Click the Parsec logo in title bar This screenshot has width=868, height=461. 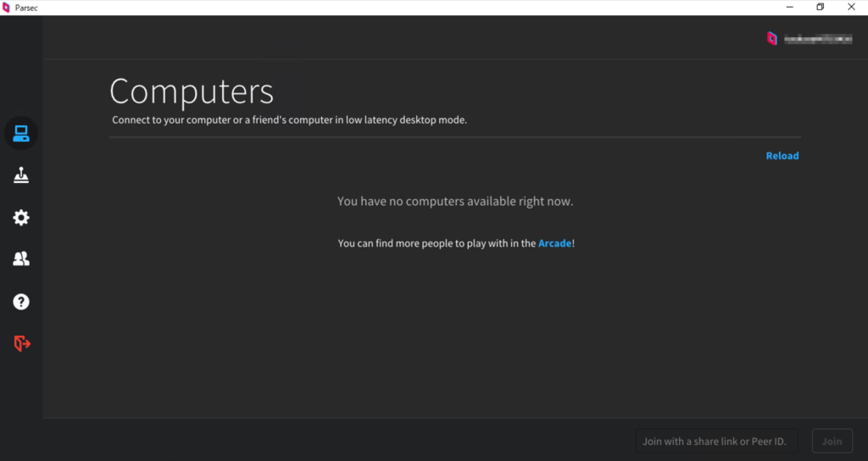coord(6,8)
